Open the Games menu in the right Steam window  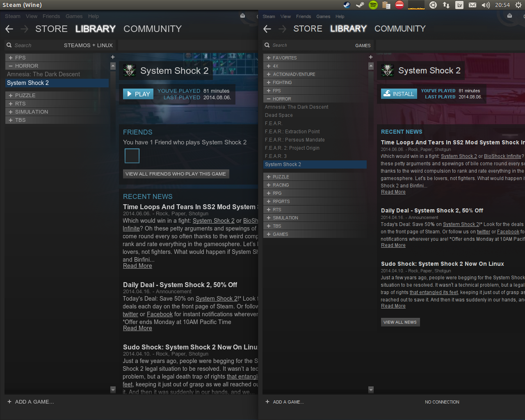coord(323,16)
